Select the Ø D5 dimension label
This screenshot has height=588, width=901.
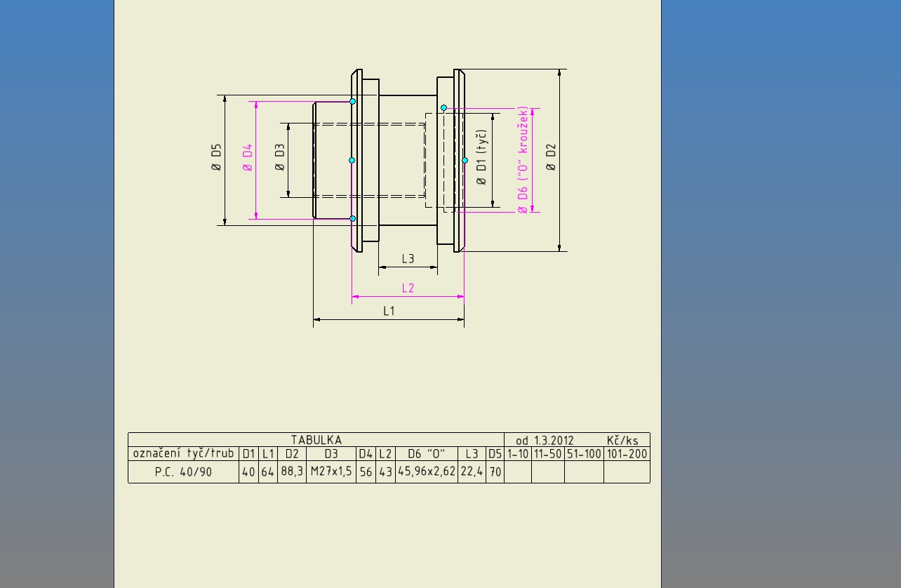coord(216,158)
